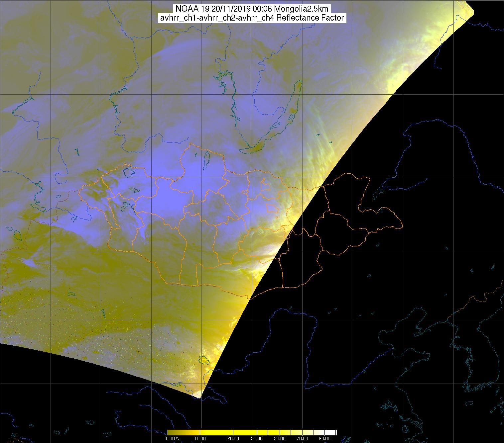Click the "0.00%" label on the color scale
This screenshot has height=443, width=504.
pyautogui.click(x=172, y=438)
